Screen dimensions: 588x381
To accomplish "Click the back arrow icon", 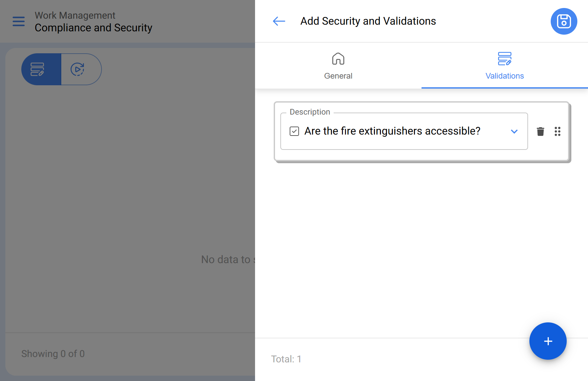I will pyautogui.click(x=279, y=21).
